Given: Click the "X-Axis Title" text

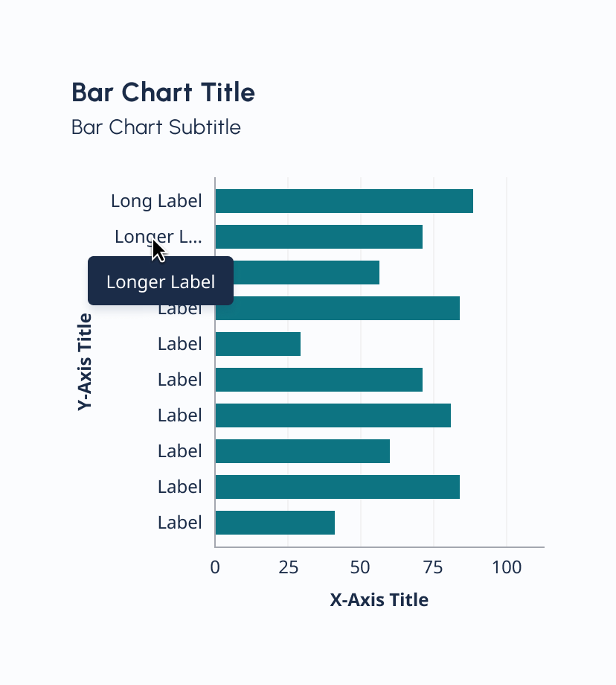Looking at the screenshot, I should pos(379,600).
